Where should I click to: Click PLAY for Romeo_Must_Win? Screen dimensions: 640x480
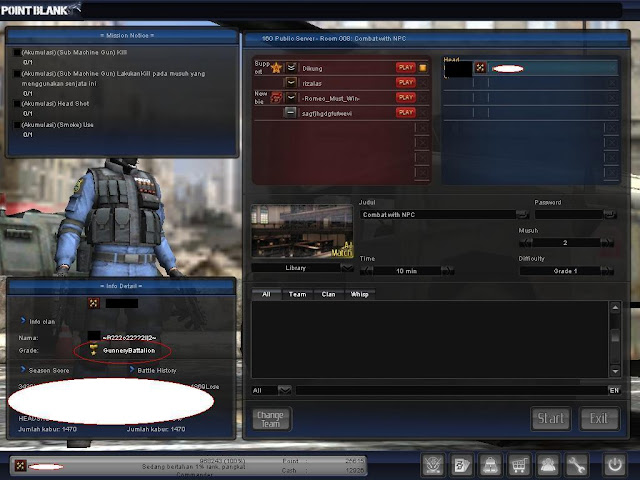coord(405,97)
